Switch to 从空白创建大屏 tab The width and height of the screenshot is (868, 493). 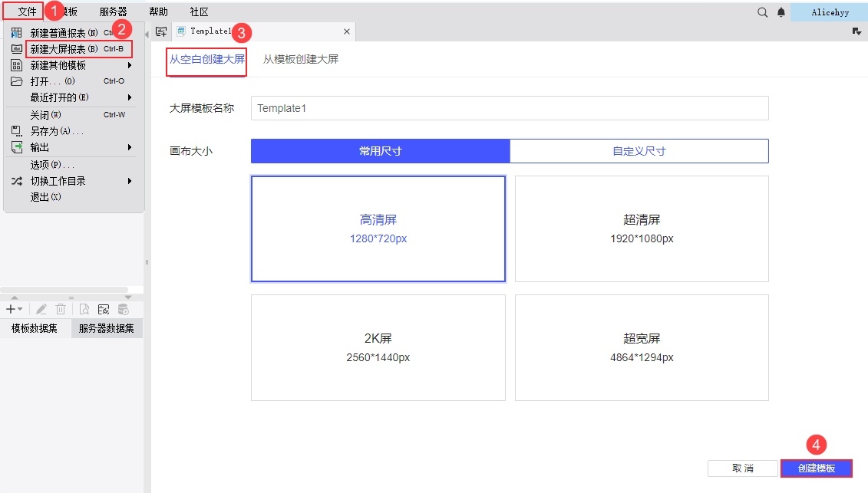click(207, 59)
